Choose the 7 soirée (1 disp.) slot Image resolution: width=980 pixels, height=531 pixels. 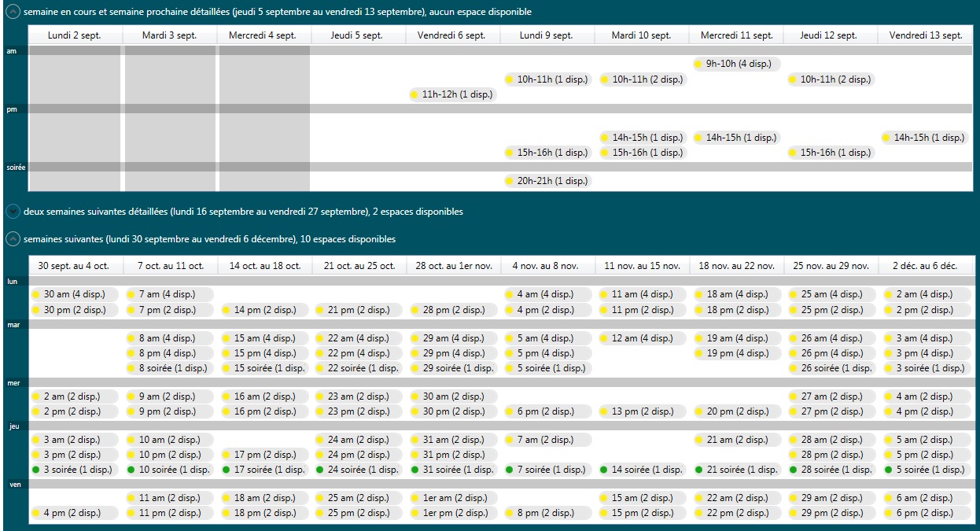click(547, 470)
